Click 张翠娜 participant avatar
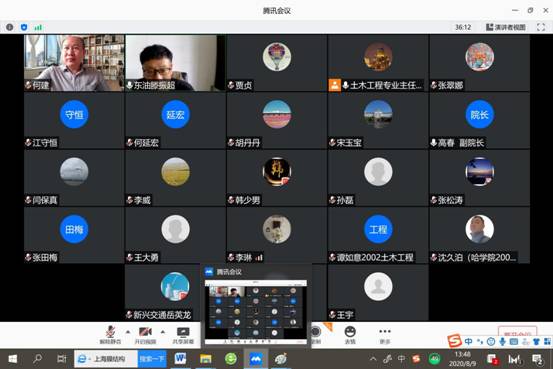This screenshot has width=553, height=369. (x=479, y=57)
